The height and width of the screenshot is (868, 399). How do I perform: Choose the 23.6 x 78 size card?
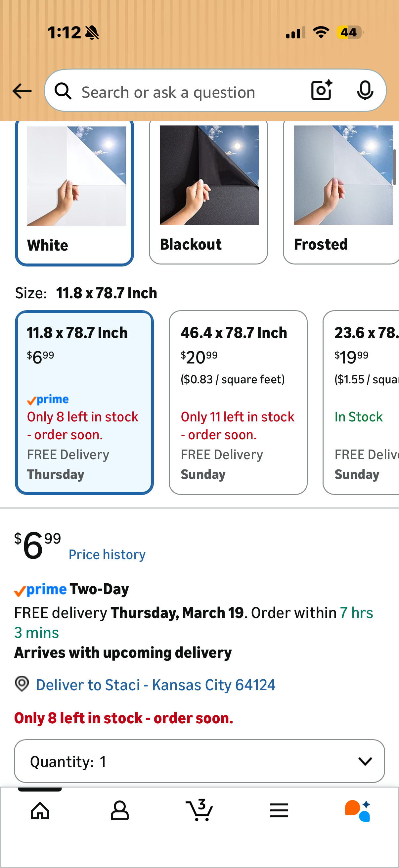361,402
